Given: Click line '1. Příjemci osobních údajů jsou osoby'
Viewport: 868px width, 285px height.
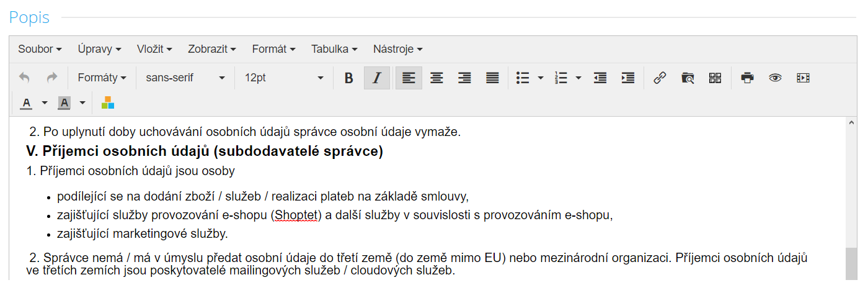Looking at the screenshot, I should (131, 171).
